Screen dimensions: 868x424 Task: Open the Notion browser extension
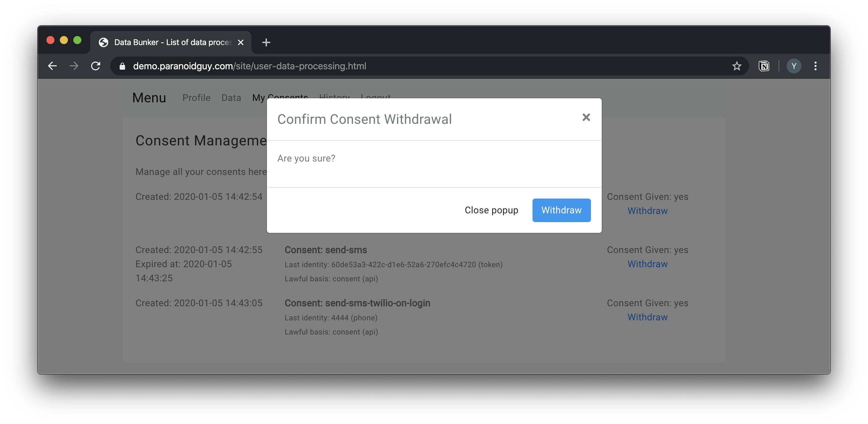click(764, 66)
